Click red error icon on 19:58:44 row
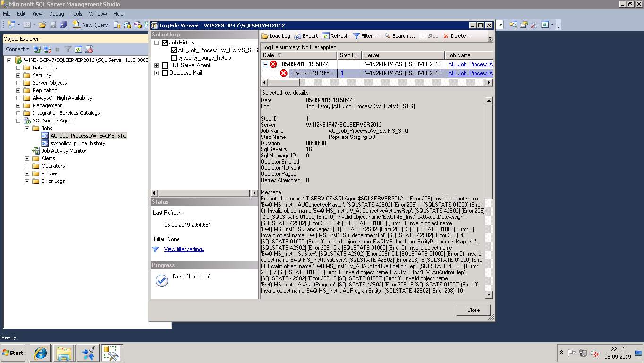Viewport: 644px width, 363px height. point(273,64)
